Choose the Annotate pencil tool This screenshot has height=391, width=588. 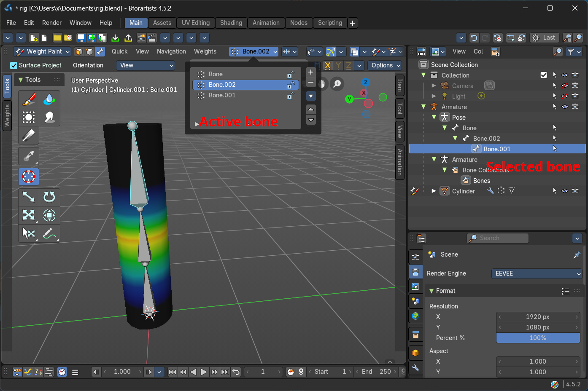[x=49, y=233]
